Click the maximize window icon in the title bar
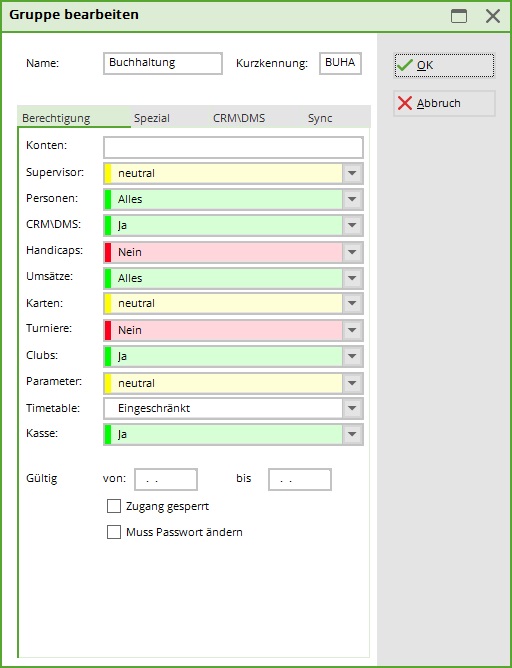 [x=459, y=16]
